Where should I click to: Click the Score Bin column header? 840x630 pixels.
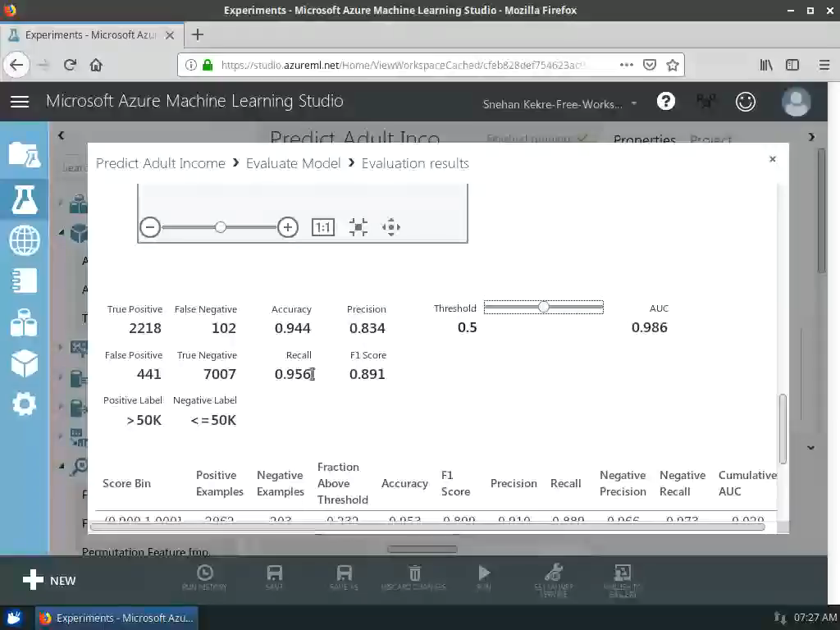click(x=127, y=483)
